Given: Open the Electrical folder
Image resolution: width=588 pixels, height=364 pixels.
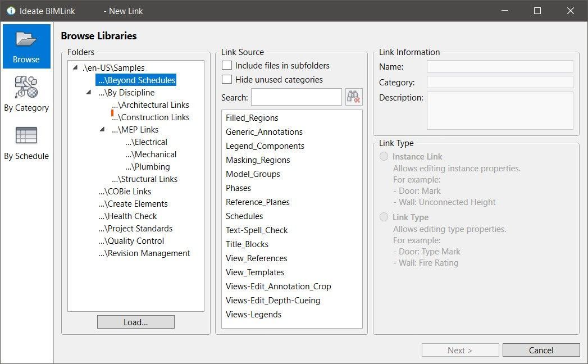Looking at the screenshot, I should click(x=146, y=142).
